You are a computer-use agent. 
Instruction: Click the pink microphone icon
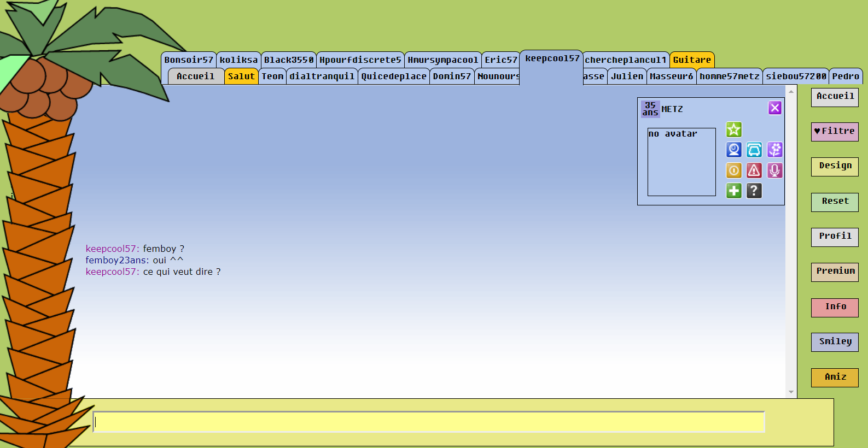[x=774, y=170]
